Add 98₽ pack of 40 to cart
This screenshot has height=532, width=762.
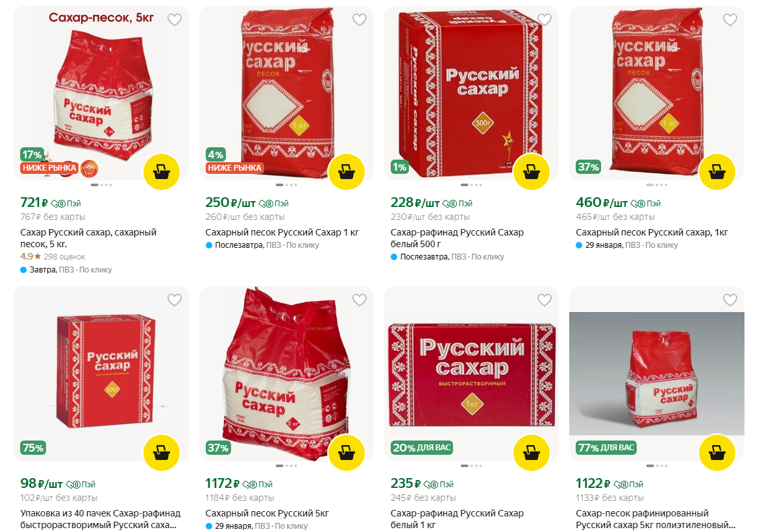(x=162, y=453)
